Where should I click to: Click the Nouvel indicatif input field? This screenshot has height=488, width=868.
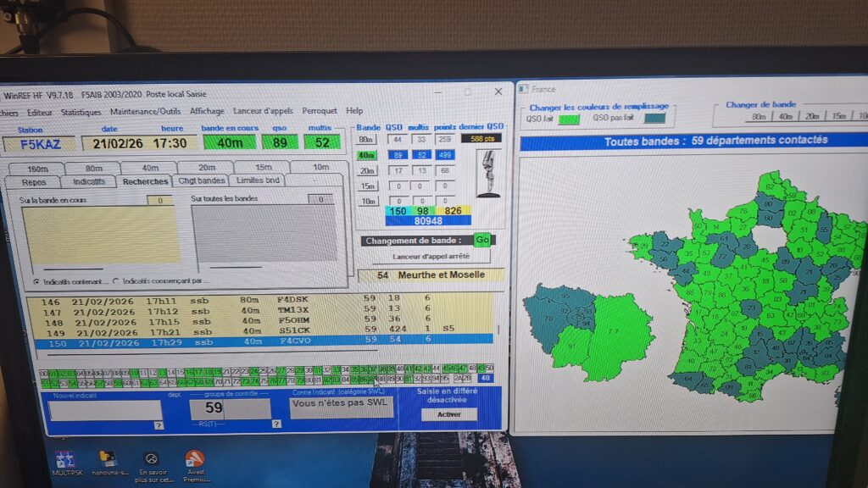click(105, 410)
